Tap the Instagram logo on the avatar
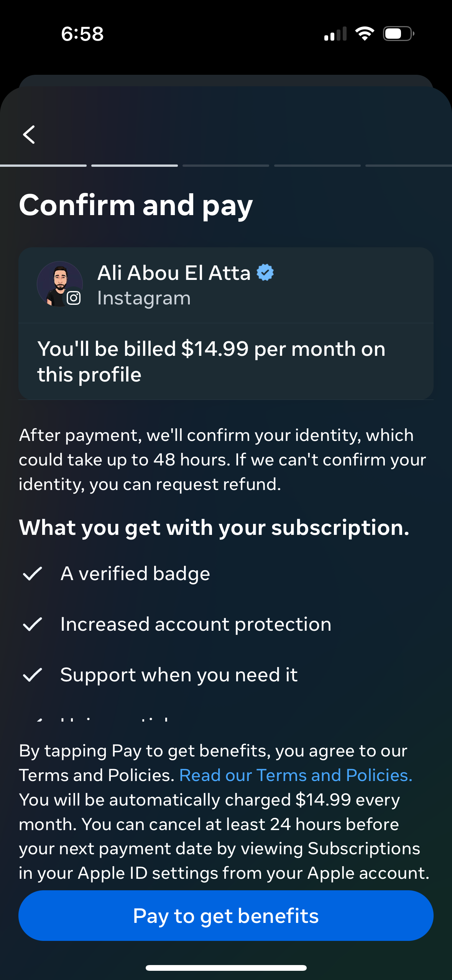The width and height of the screenshot is (452, 980). (74, 298)
